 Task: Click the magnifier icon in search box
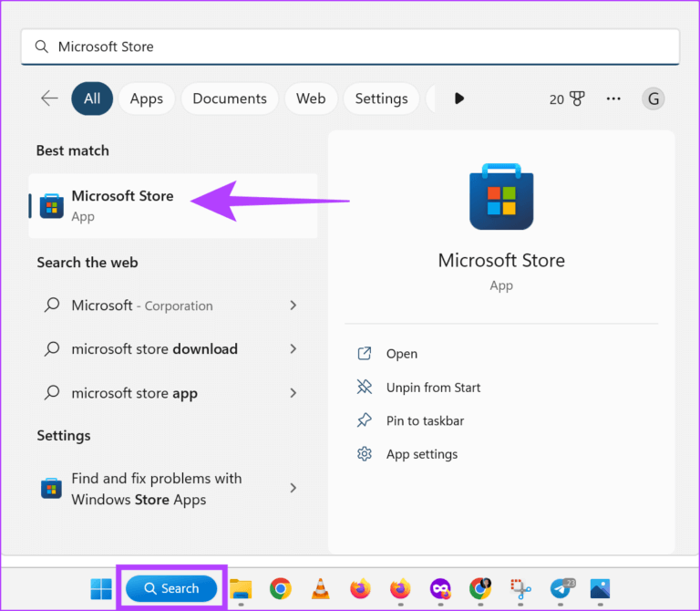click(x=42, y=47)
